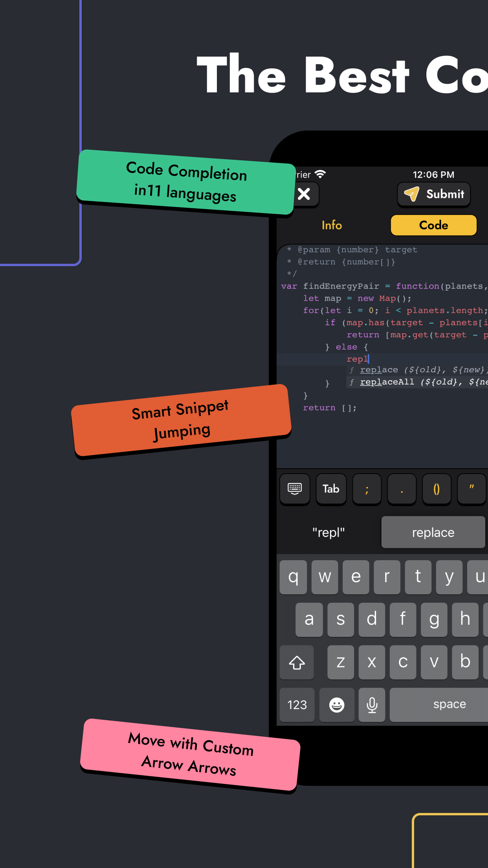488x868 pixels.
Task: Tap the x key
Action: (x=371, y=662)
